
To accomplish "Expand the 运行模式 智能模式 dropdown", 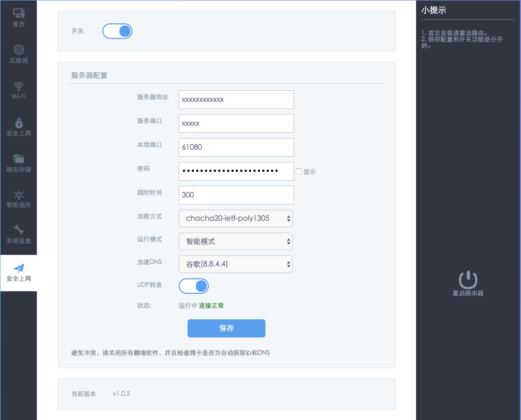I will pos(236,241).
